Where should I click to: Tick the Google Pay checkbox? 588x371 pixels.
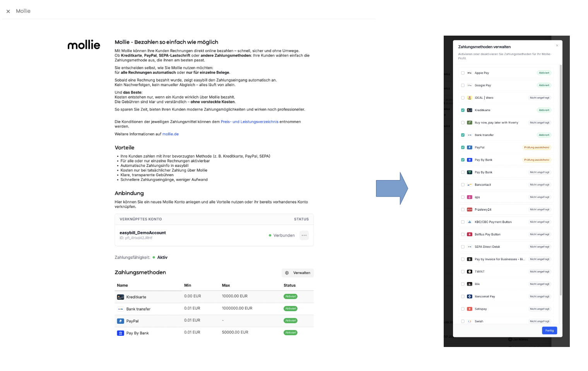pyautogui.click(x=463, y=85)
